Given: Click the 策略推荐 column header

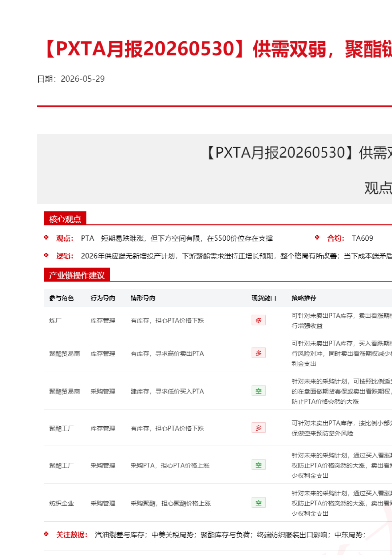Looking at the screenshot, I should click(x=304, y=298).
